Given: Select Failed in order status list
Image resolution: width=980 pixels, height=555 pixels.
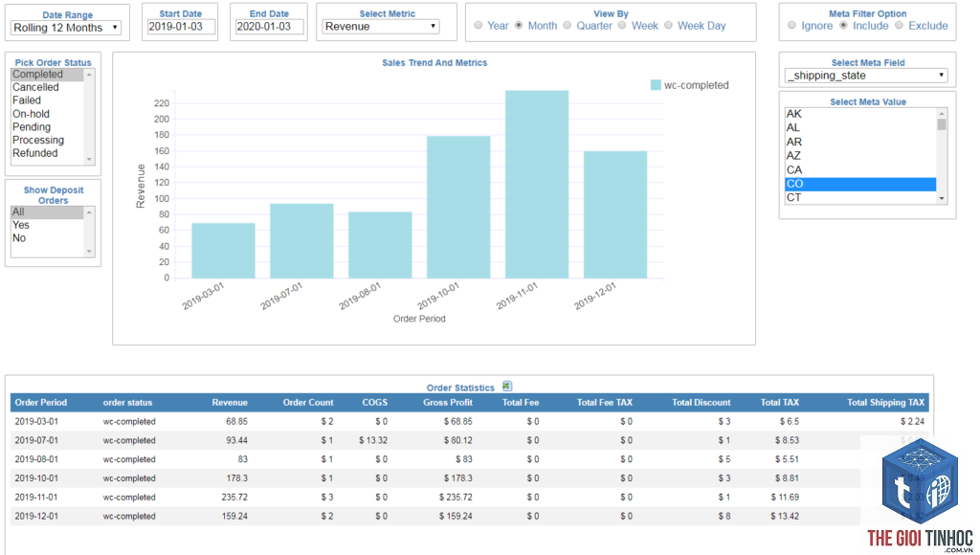Looking at the screenshot, I should coord(47,100).
